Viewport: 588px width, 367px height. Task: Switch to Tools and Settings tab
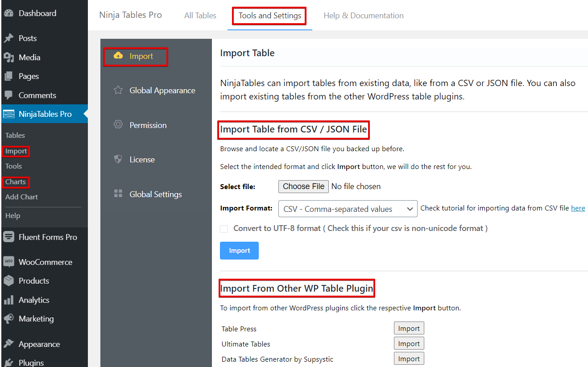(270, 16)
